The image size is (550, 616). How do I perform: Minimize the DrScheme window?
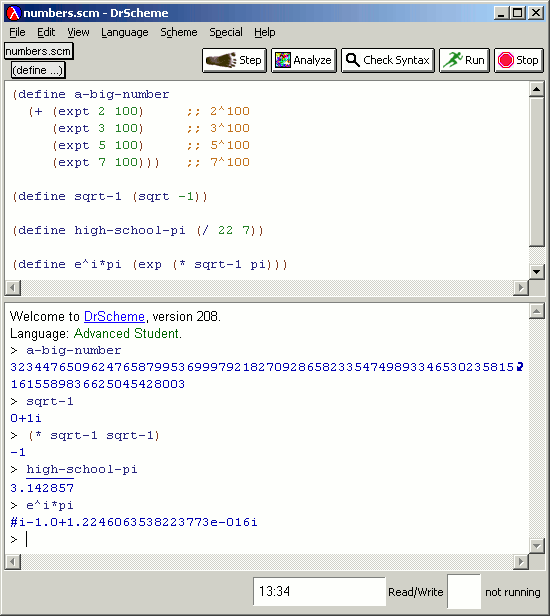pos(501,13)
